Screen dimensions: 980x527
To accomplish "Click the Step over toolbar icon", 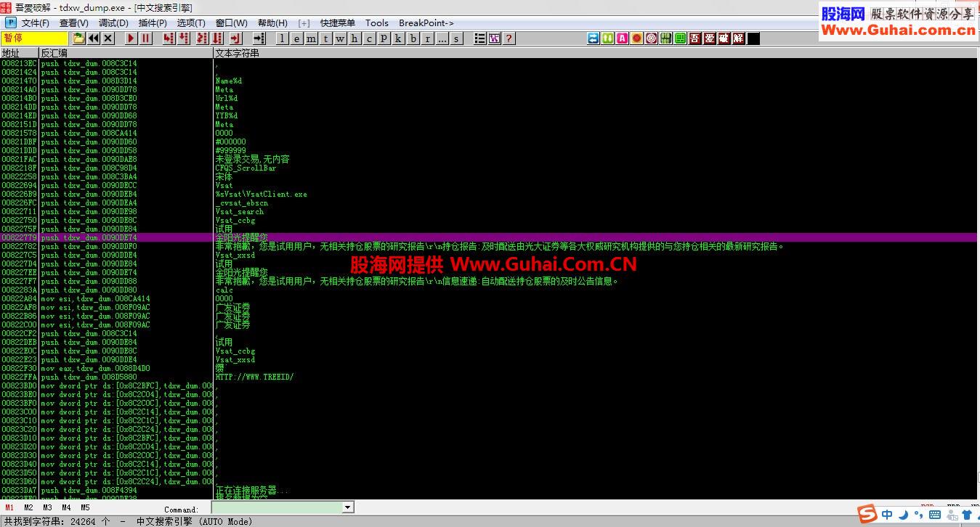I will [183, 38].
